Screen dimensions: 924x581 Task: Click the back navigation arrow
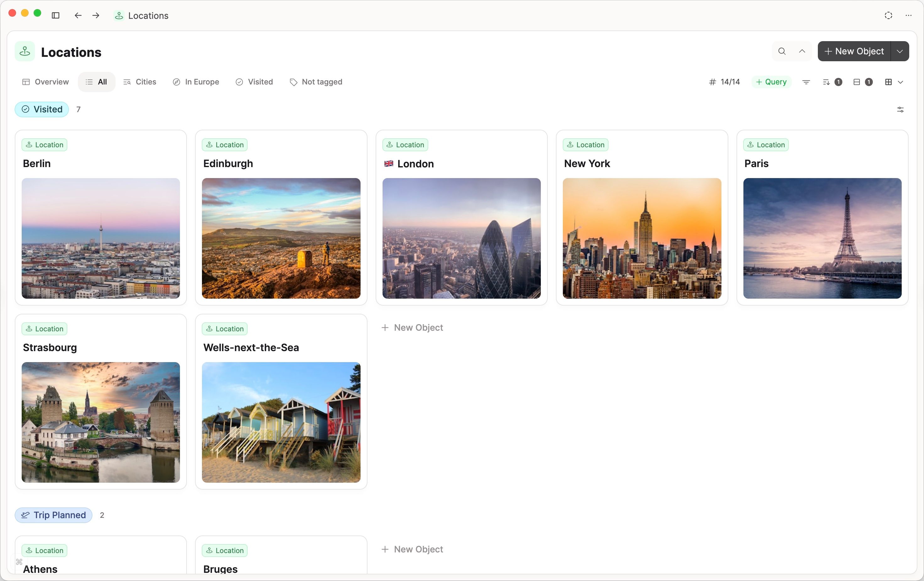78,16
